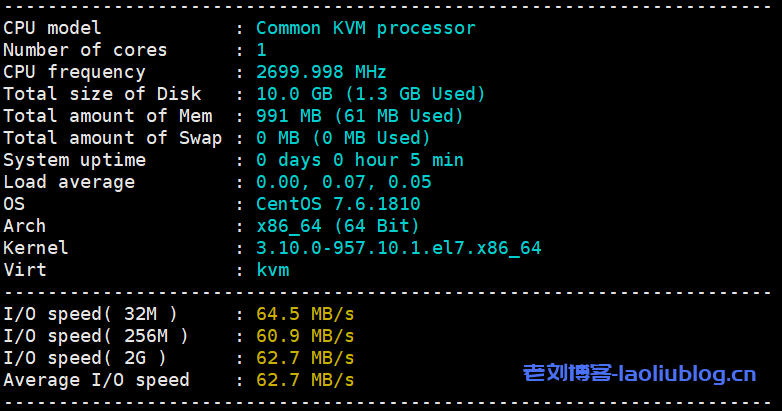This screenshot has height=411, width=782.
Task: Click the "System uptime" label
Action: [74, 160]
